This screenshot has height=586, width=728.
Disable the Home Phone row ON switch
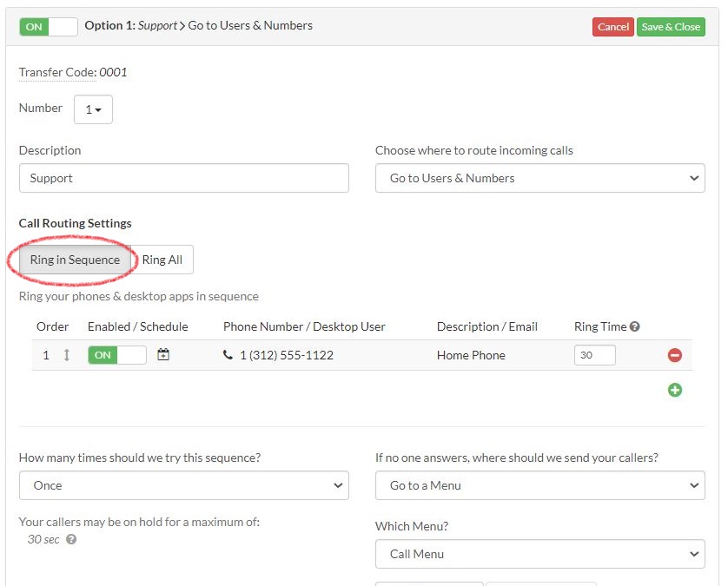click(116, 355)
